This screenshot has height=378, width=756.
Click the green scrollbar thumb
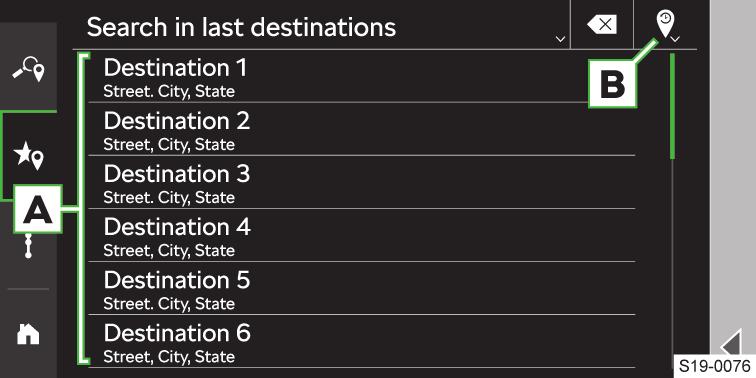pos(672,106)
